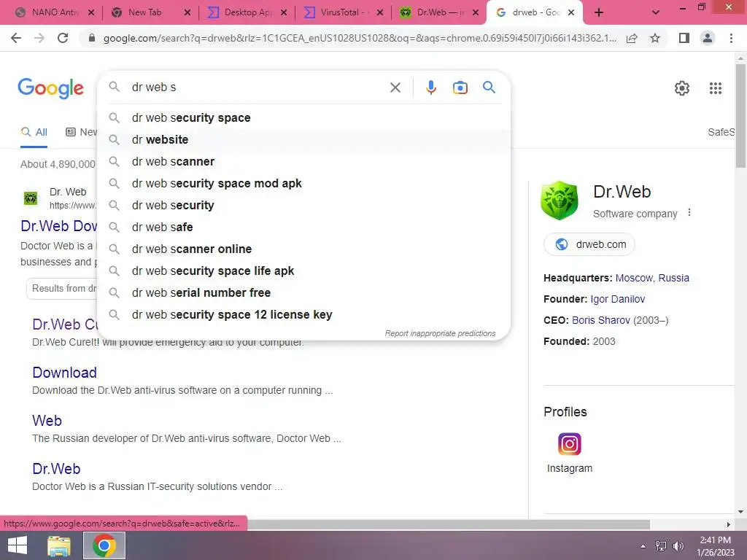Pick suggestion 'dr web scanner online'

[x=304, y=249]
